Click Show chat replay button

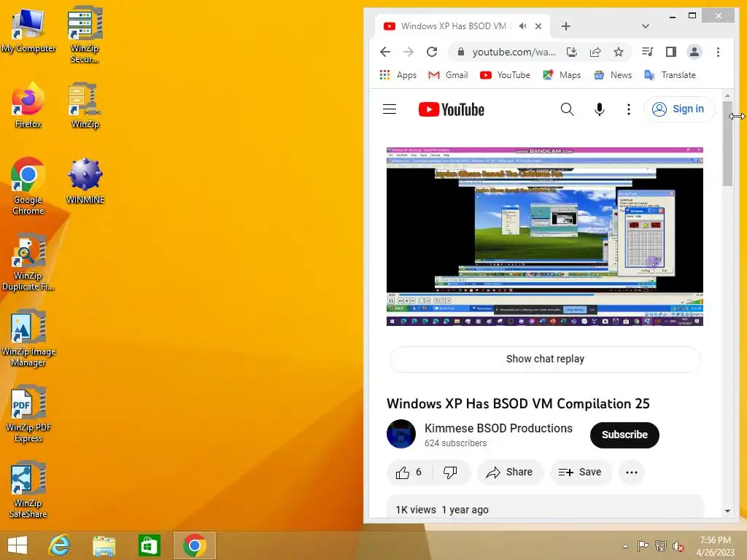point(545,359)
